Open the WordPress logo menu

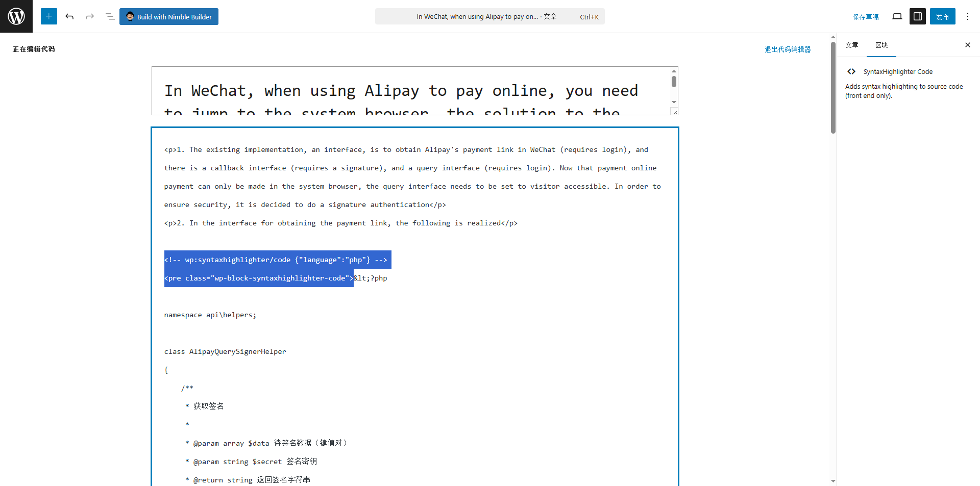(x=16, y=16)
